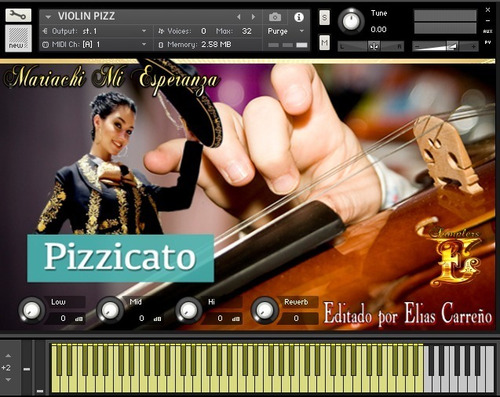Select next instrument with right arrow

point(253,17)
